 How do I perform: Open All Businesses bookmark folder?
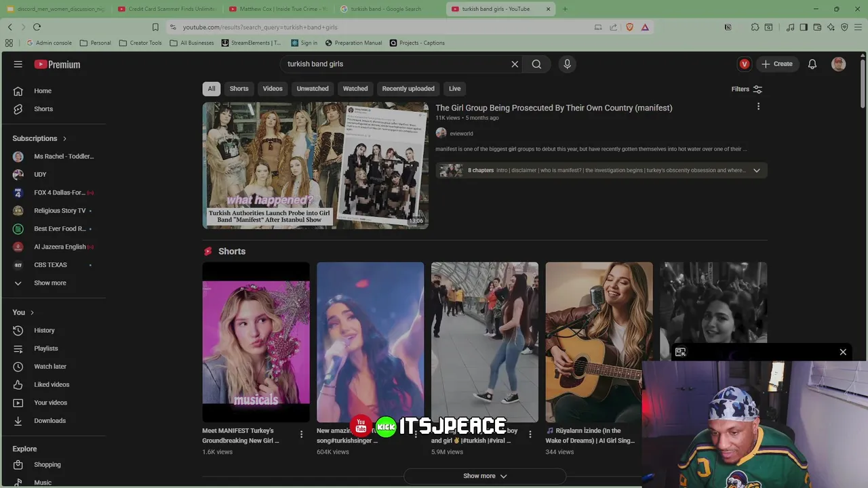pyautogui.click(x=191, y=43)
